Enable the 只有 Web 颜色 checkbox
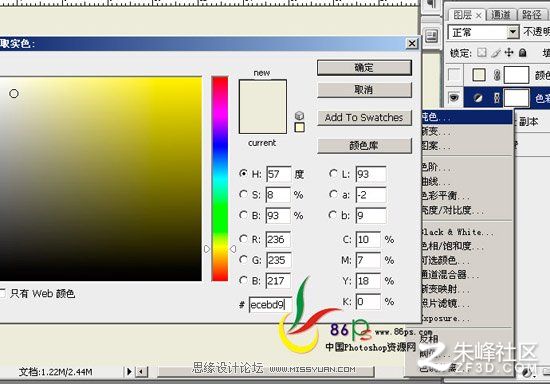Screen dimensions: 550x384 [2, 293]
